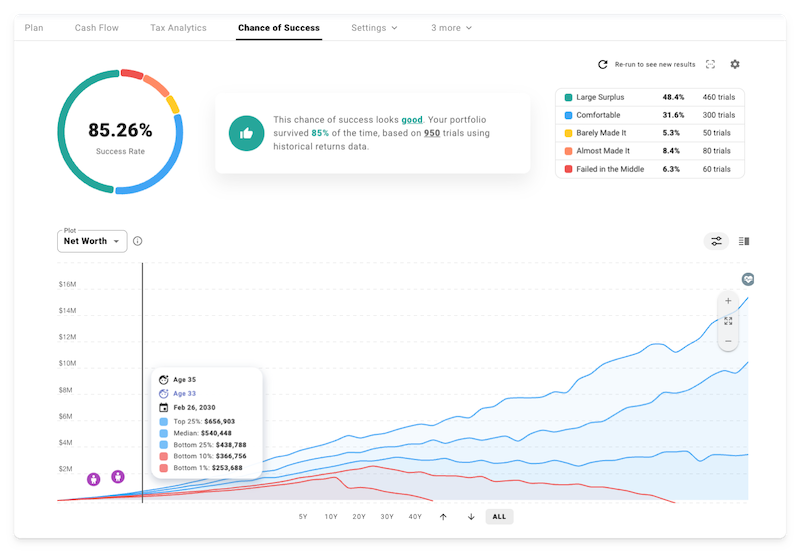Select the 10Y time range
Screen dimensions: 800x552
click(331, 517)
